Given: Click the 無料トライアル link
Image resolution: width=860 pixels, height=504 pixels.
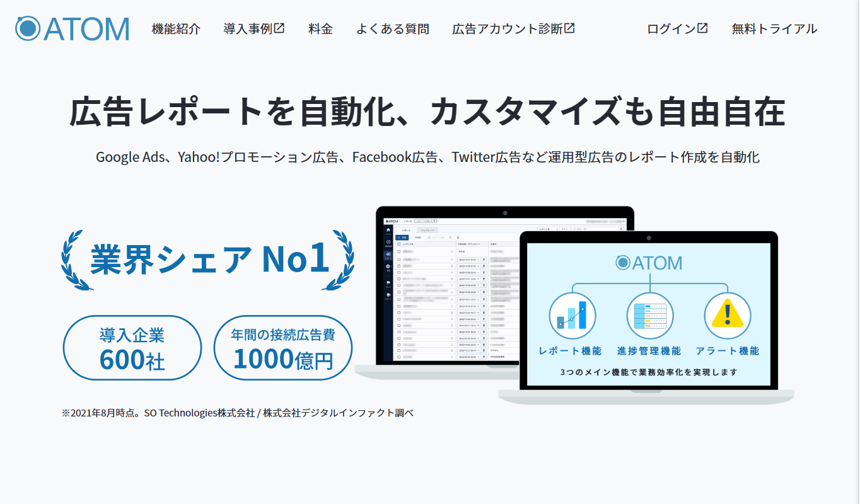Looking at the screenshot, I should pyautogui.click(x=774, y=28).
